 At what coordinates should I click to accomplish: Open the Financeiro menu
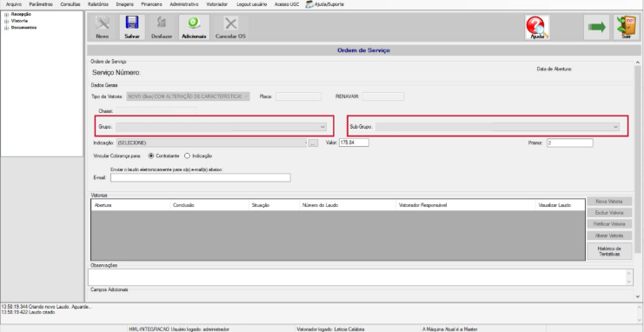point(151,4)
